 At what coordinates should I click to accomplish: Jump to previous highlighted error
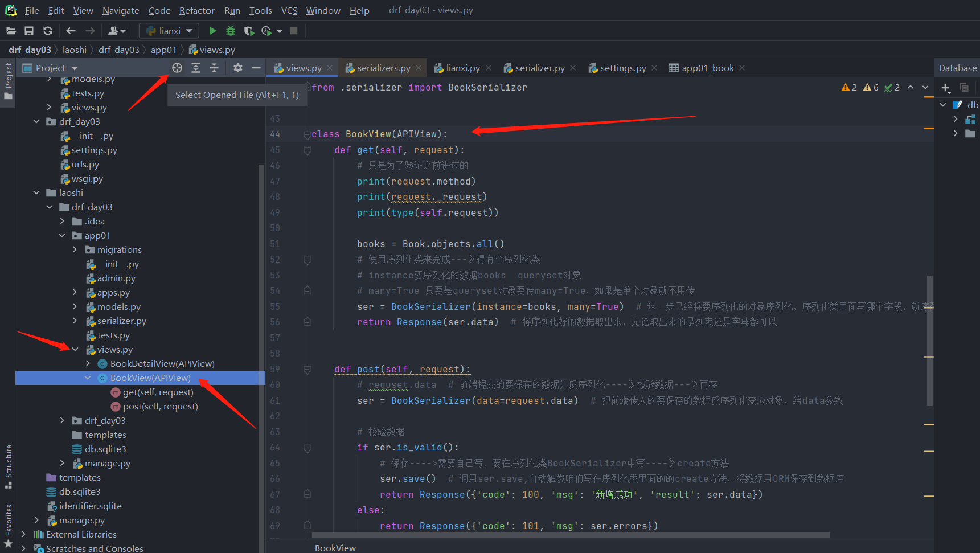click(911, 87)
